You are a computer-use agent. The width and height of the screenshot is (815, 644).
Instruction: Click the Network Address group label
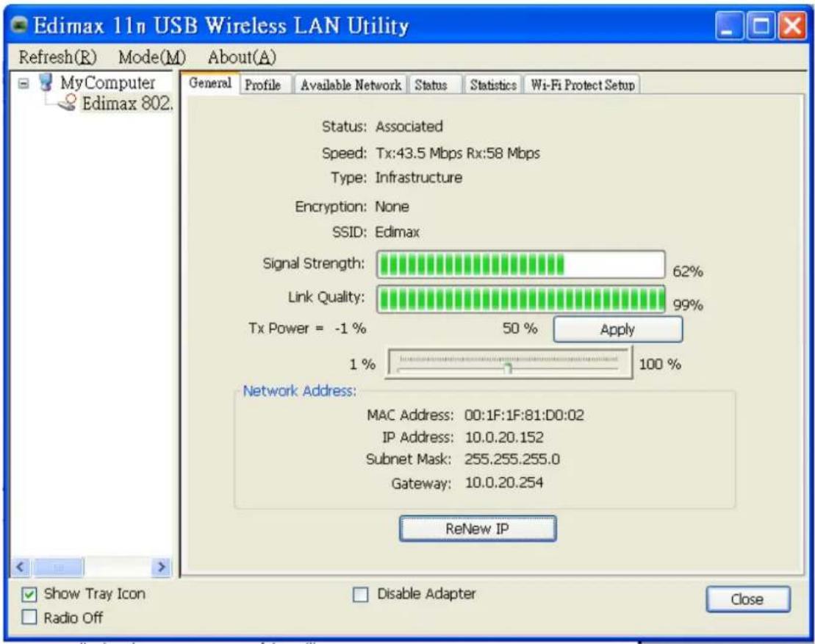[300, 391]
